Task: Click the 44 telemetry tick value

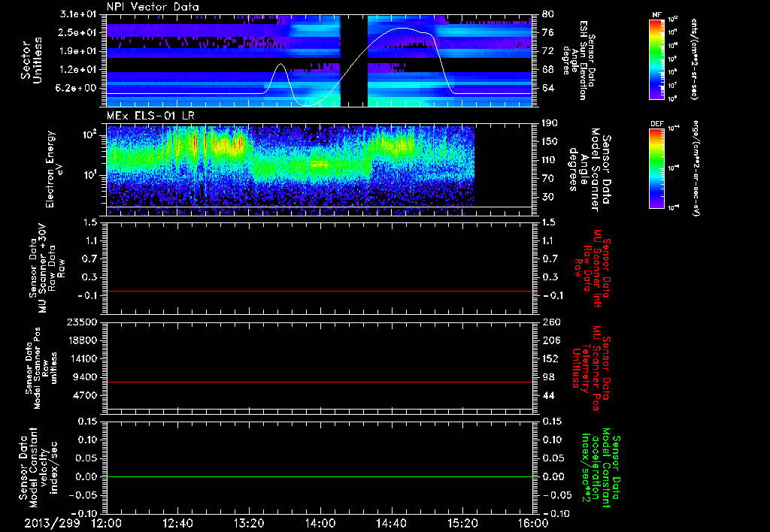Action: click(x=548, y=395)
